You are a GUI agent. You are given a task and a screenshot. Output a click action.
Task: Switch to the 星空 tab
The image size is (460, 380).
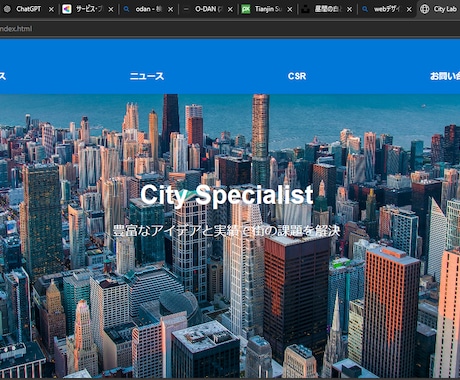coord(328,9)
